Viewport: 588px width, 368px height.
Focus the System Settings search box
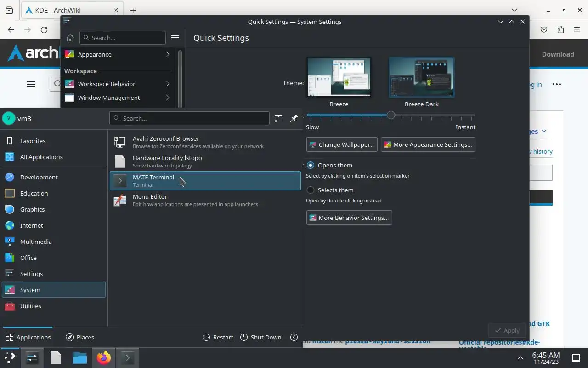coord(122,38)
